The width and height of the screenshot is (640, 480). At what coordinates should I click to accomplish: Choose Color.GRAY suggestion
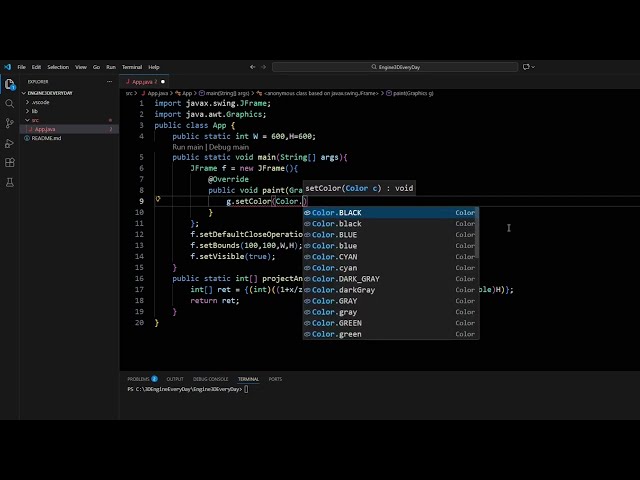pos(391,301)
